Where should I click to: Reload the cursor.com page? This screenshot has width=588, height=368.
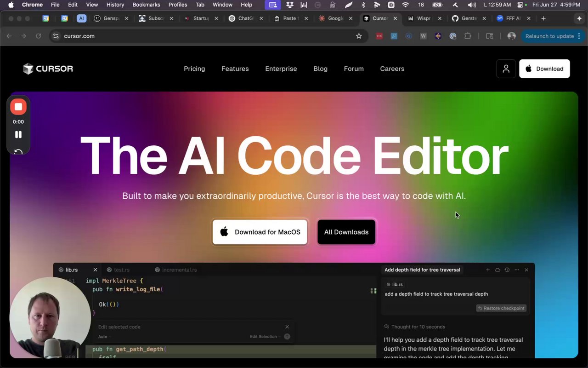point(38,36)
